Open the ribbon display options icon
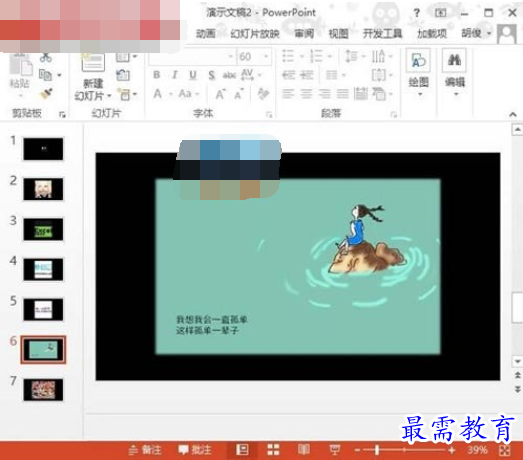The height and width of the screenshot is (460, 523). (x=441, y=13)
